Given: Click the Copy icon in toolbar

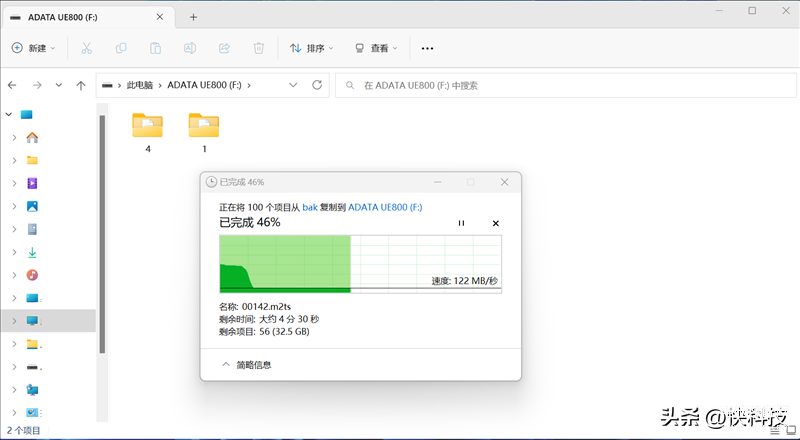Looking at the screenshot, I should pos(121,48).
